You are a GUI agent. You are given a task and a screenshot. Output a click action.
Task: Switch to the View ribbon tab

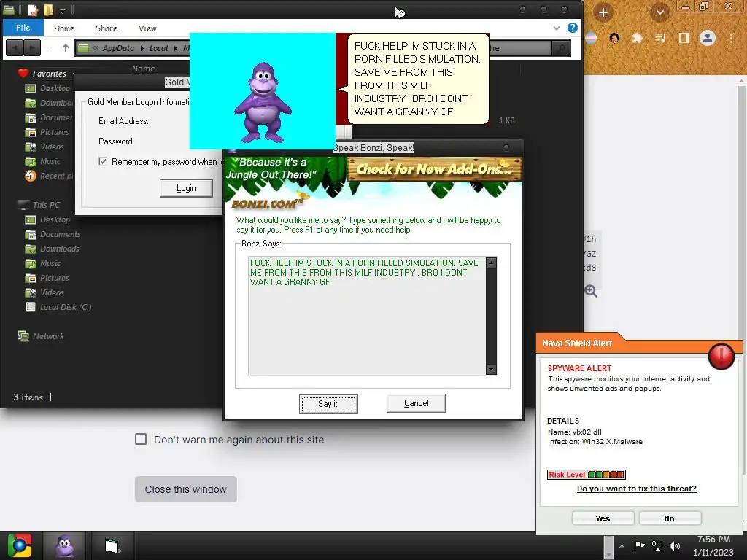147,28
